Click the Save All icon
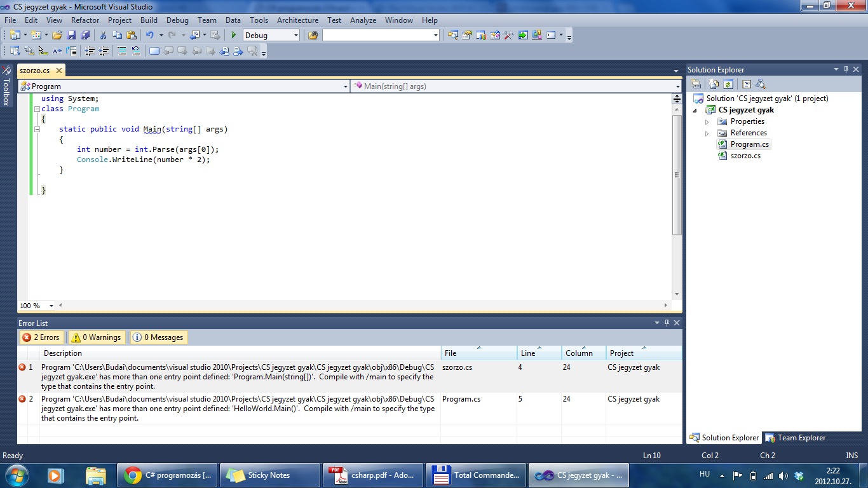Viewport: 868px width, 488px height. pos(85,36)
